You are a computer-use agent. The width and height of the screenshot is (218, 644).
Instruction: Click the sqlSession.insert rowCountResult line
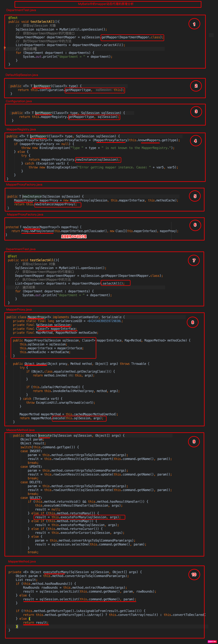pyautogui.click(x=100, y=459)
